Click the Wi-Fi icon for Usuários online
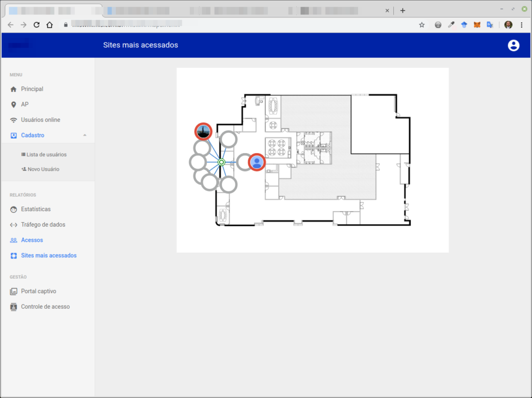 tap(14, 120)
